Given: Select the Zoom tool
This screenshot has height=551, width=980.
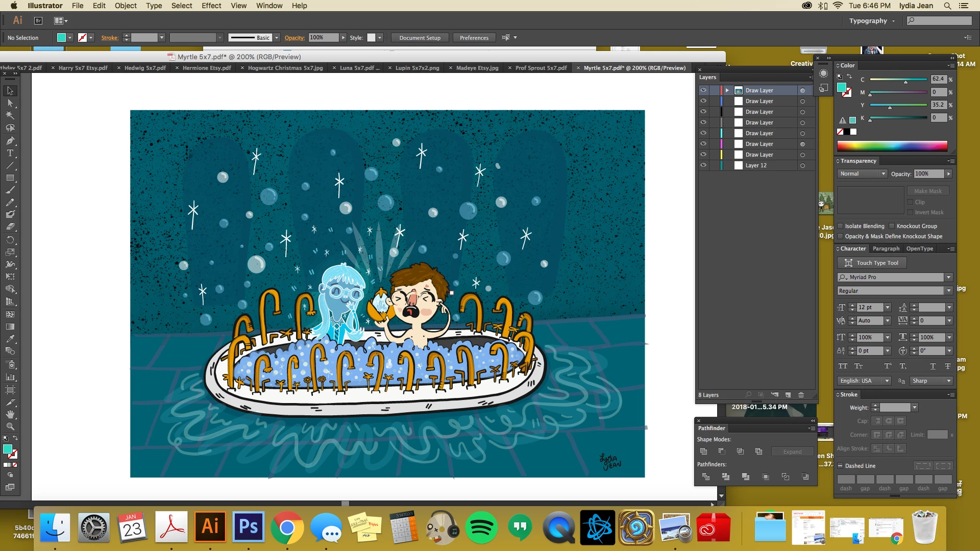Looking at the screenshot, I should point(10,427).
